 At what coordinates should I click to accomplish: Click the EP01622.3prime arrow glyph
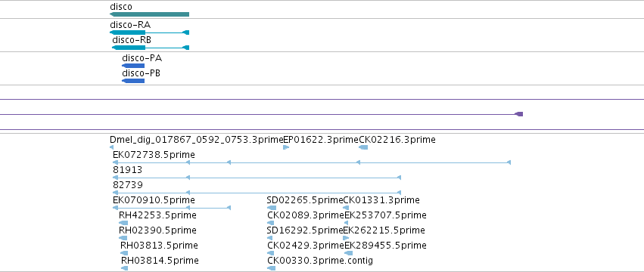286,147
